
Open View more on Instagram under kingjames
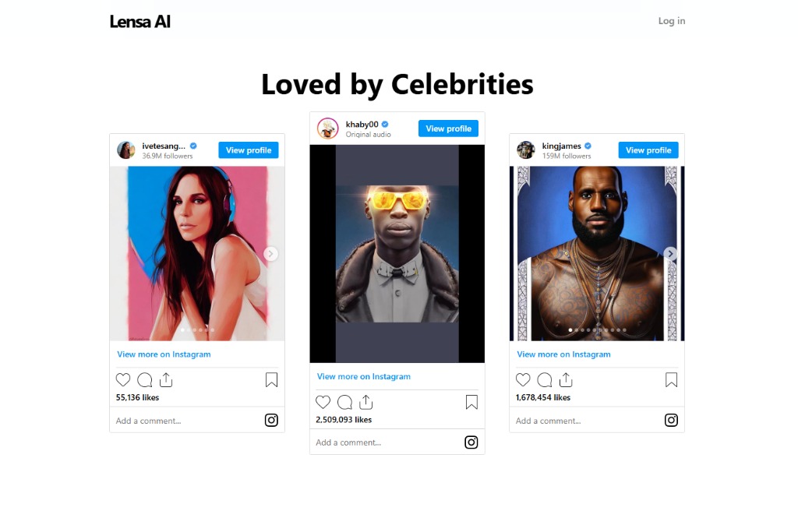[563, 354]
